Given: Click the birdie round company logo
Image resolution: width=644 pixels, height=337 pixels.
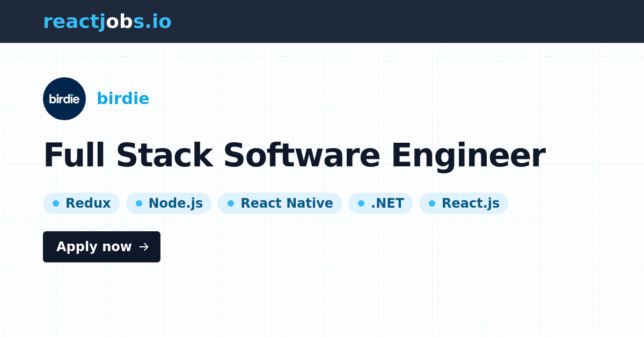Looking at the screenshot, I should [64, 99].
